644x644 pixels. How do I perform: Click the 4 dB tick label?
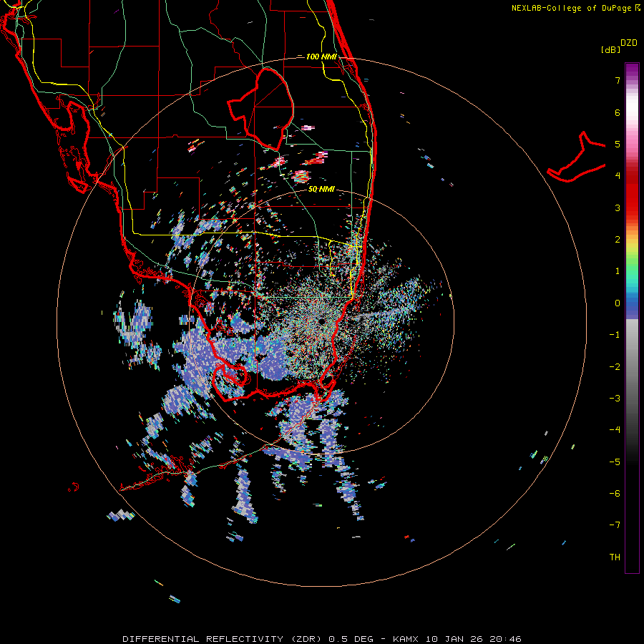tap(618, 176)
